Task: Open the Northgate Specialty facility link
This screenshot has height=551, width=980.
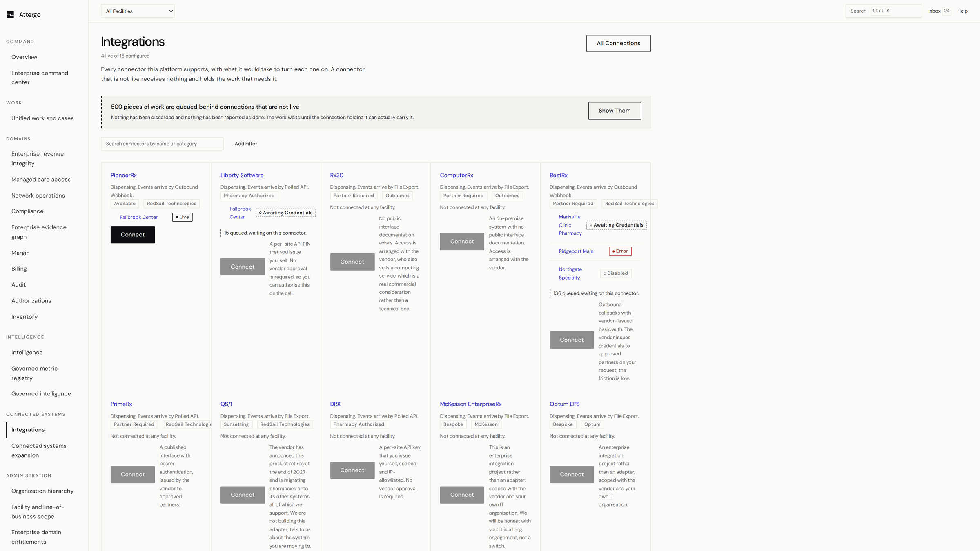Action: 570,273
